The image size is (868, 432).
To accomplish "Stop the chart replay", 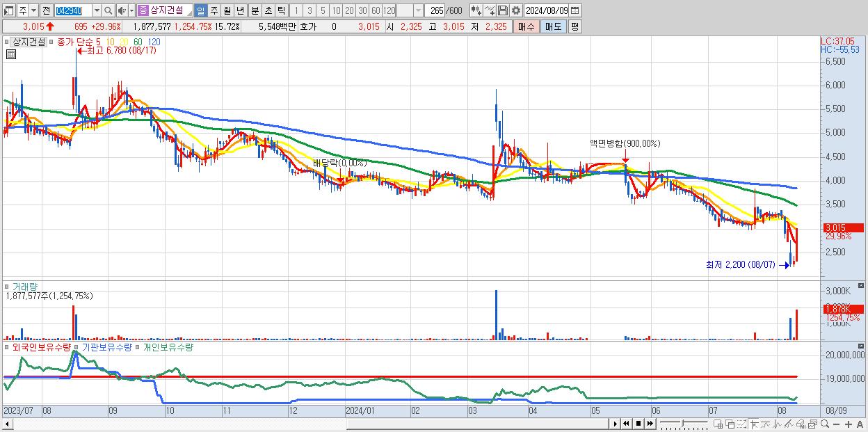I will pos(638,424).
